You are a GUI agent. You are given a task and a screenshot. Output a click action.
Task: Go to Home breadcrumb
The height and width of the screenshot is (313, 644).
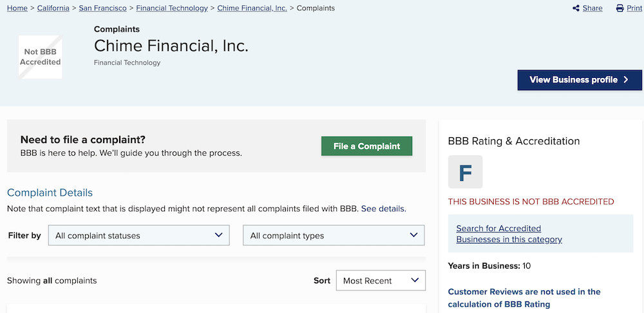[17, 8]
